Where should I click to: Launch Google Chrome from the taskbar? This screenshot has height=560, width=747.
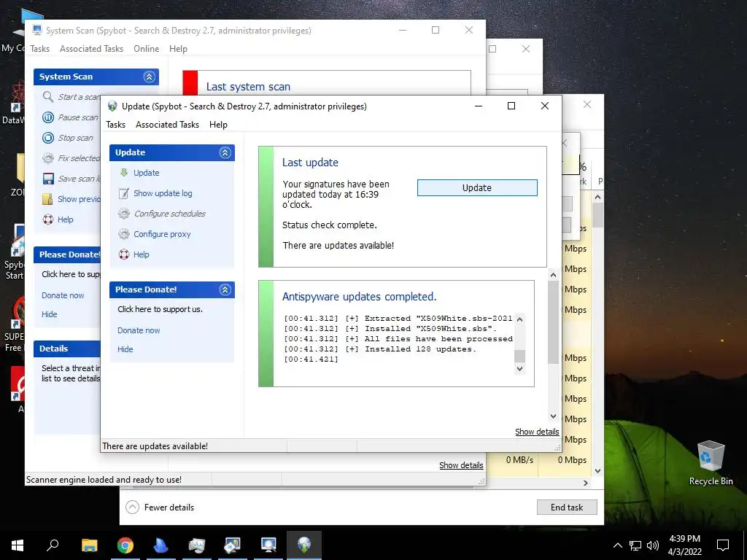tap(125, 545)
